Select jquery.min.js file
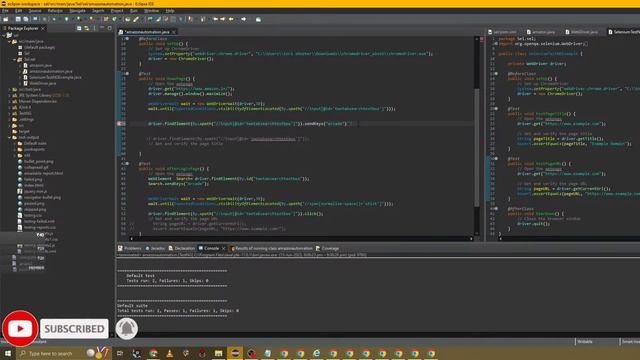 click(32, 191)
